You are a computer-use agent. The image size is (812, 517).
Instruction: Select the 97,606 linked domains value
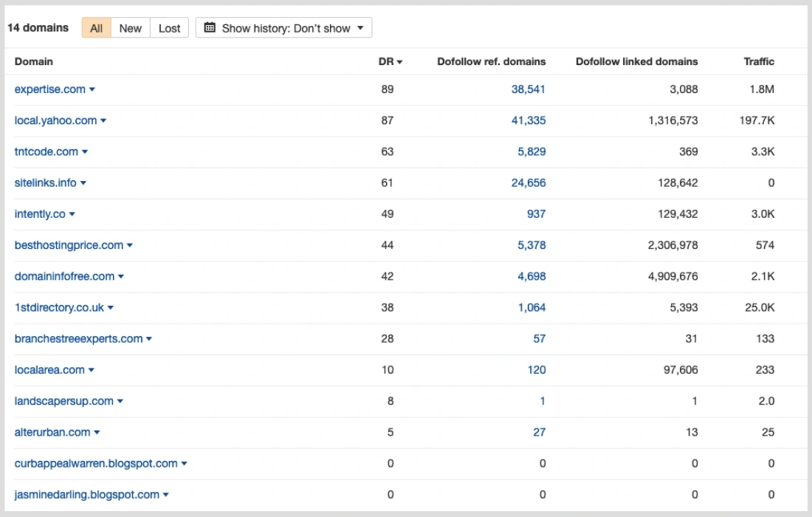click(681, 370)
